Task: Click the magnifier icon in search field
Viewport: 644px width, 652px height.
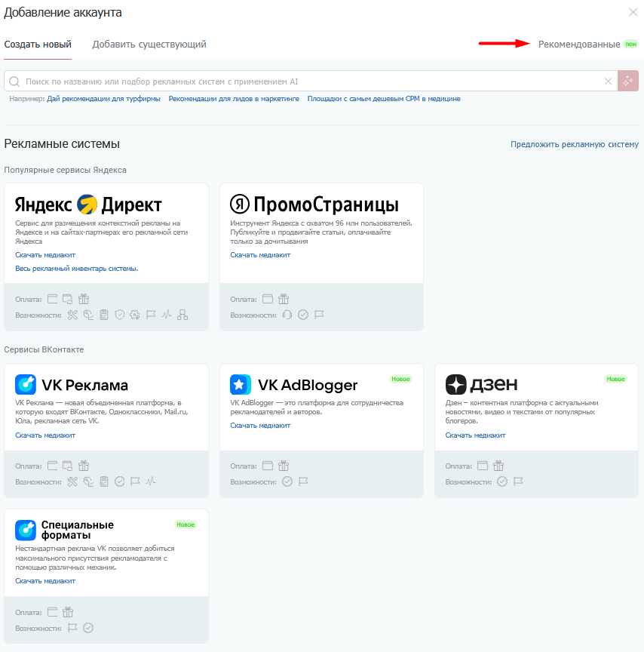Action: (x=14, y=81)
